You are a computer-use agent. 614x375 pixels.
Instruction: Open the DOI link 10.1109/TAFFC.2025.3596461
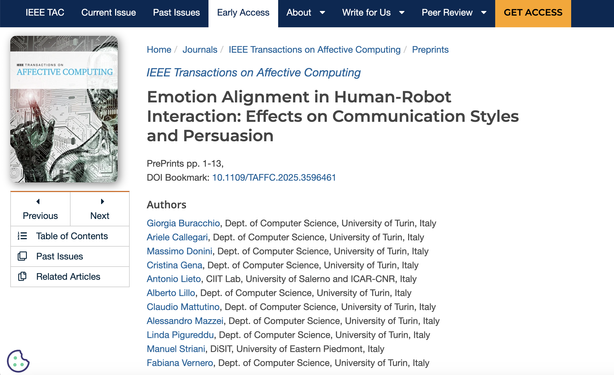[x=274, y=177]
